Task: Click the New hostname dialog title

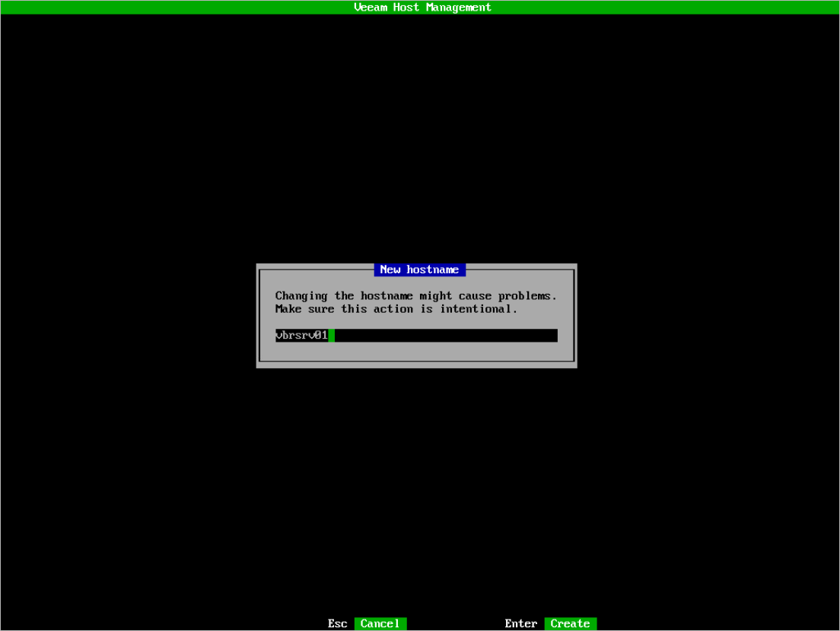Action: 419,269
